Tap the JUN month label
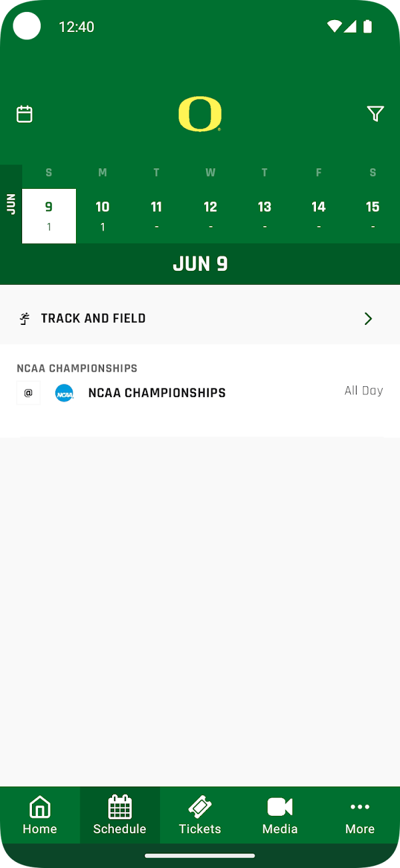Viewport: 400px width, 868px height. pyautogui.click(x=11, y=204)
